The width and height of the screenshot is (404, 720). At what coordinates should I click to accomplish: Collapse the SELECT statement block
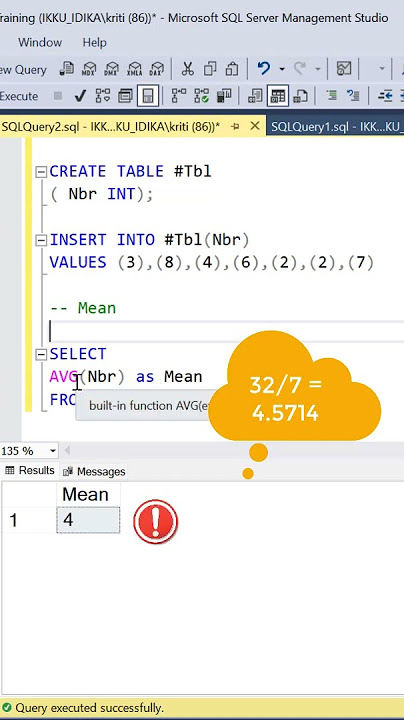(41, 354)
